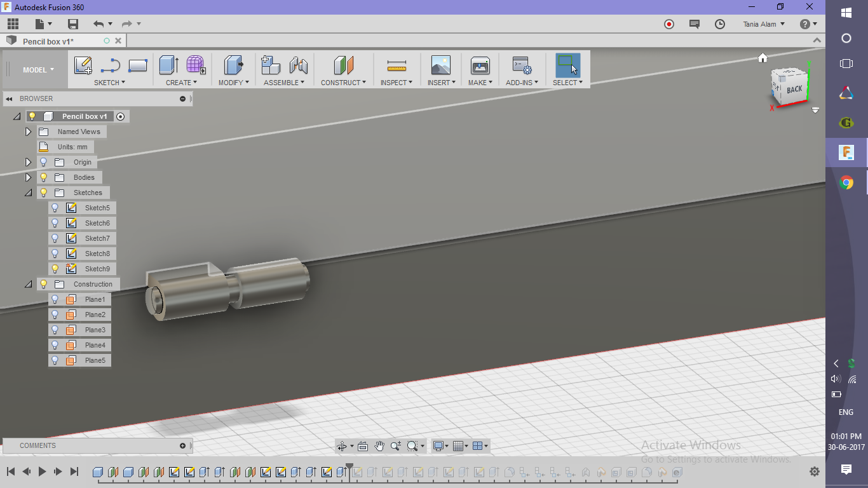
Task: Jump to timeline beginning
Action: tap(11, 471)
